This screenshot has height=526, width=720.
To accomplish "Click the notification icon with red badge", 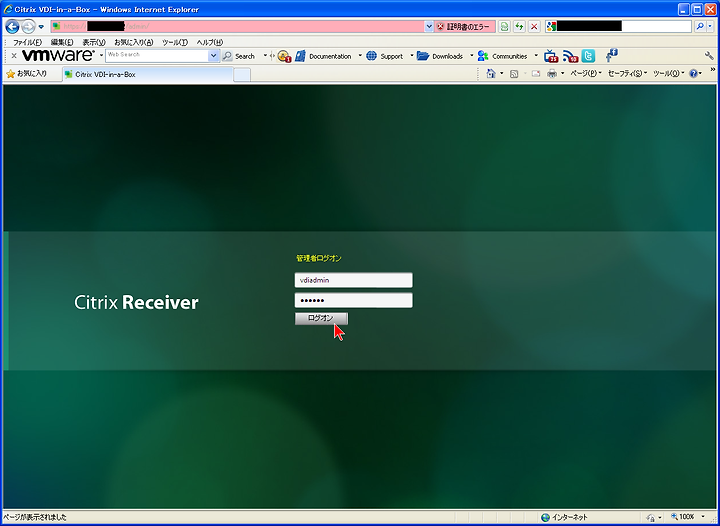I will [284, 56].
